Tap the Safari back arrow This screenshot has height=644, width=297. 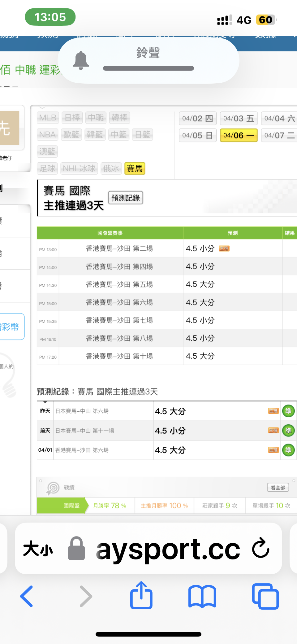click(27, 596)
